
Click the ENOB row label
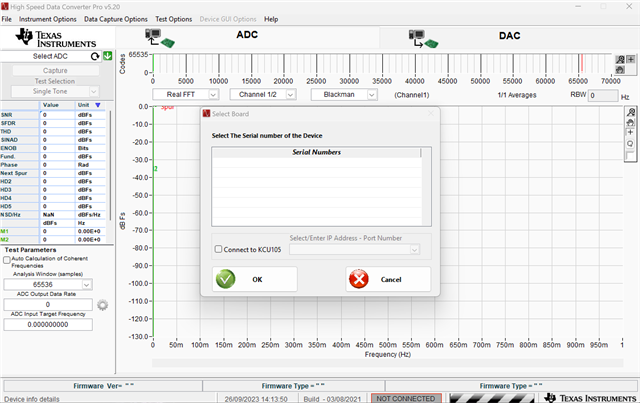pos(9,148)
